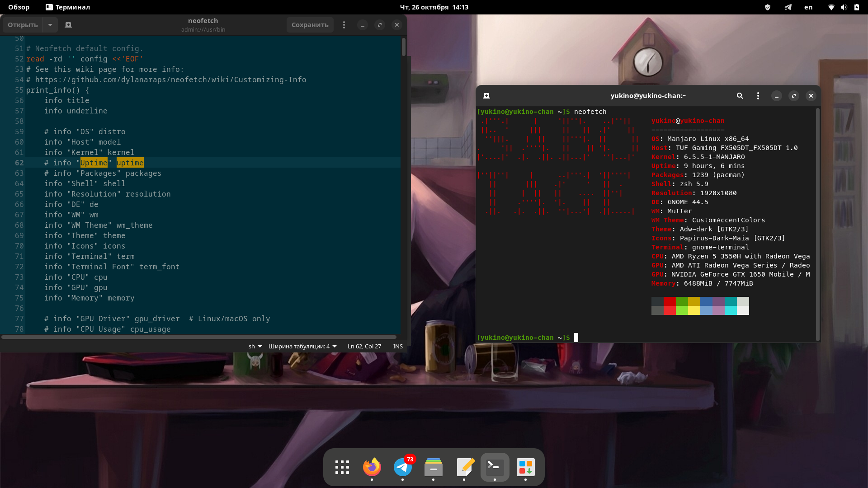Click the Сохранить button
The image size is (868, 488).
click(310, 25)
